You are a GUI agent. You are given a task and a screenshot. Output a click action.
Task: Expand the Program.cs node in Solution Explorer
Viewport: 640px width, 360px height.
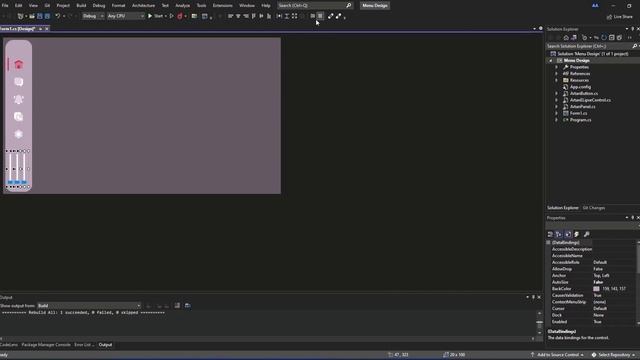pos(556,120)
